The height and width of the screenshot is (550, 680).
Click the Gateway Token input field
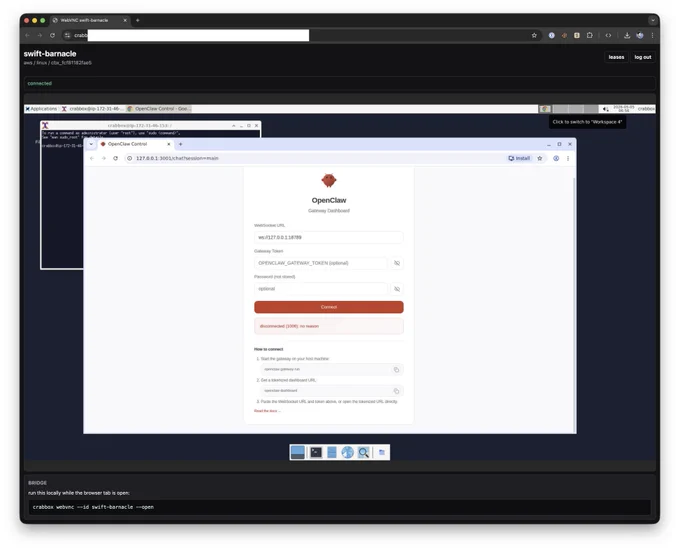pyautogui.click(x=321, y=263)
